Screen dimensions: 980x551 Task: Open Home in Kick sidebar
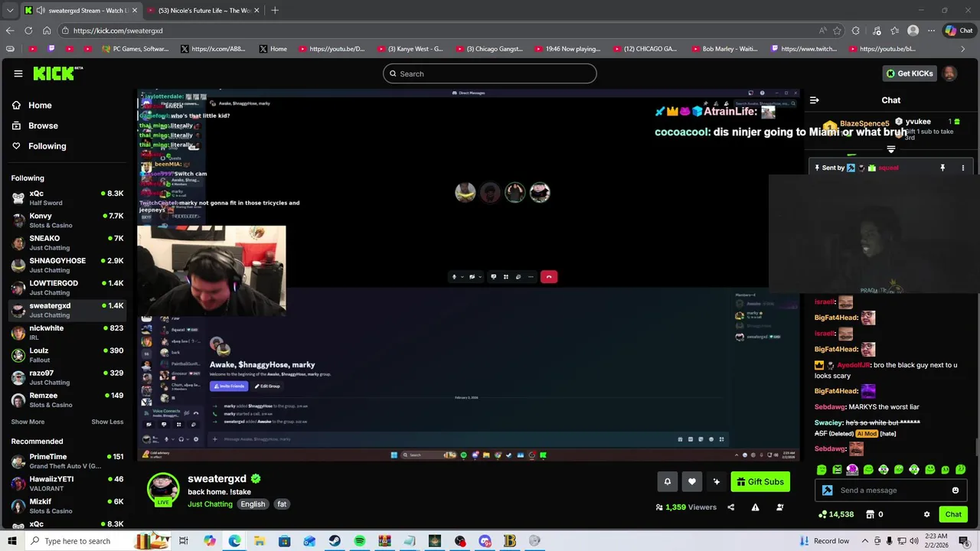[x=40, y=106]
